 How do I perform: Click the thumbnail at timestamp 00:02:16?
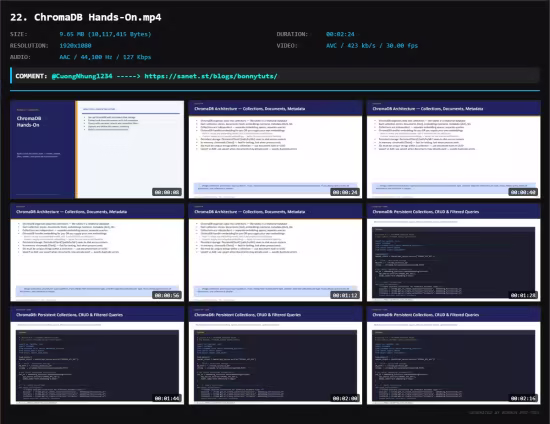click(454, 356)
